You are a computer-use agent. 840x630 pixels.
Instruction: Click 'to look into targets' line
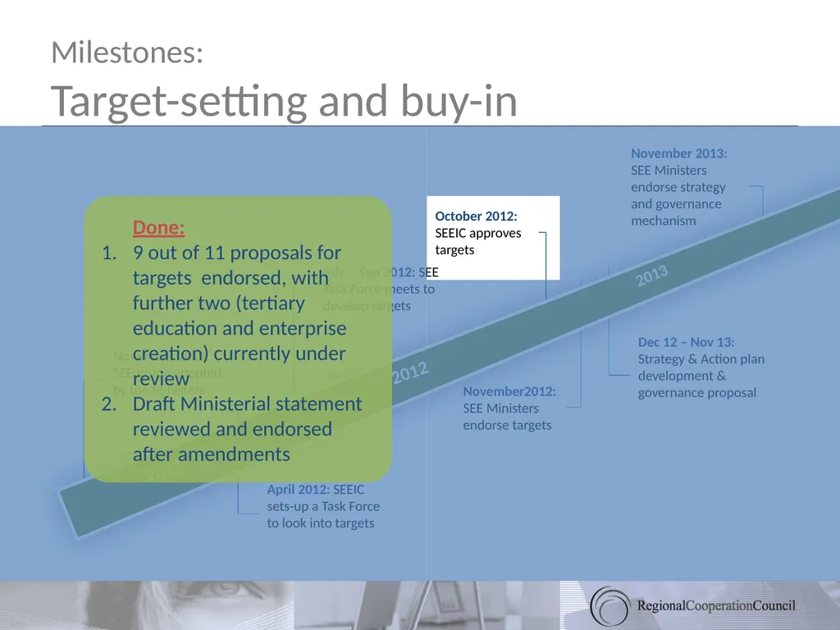tap(321, 523)
